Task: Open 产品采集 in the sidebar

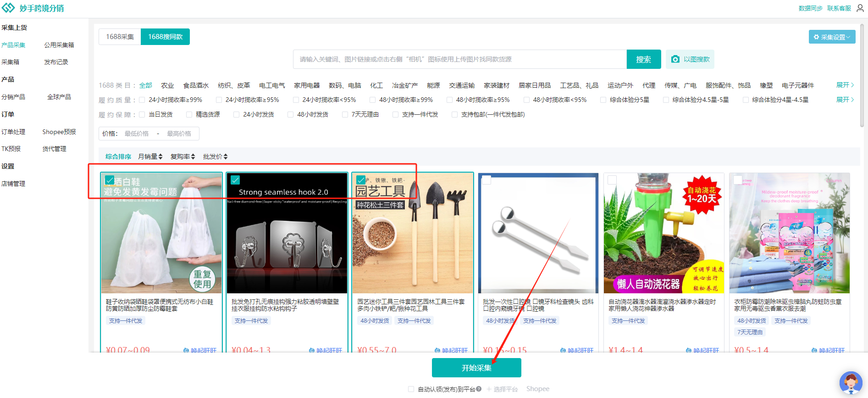Action: click(13, 45)
